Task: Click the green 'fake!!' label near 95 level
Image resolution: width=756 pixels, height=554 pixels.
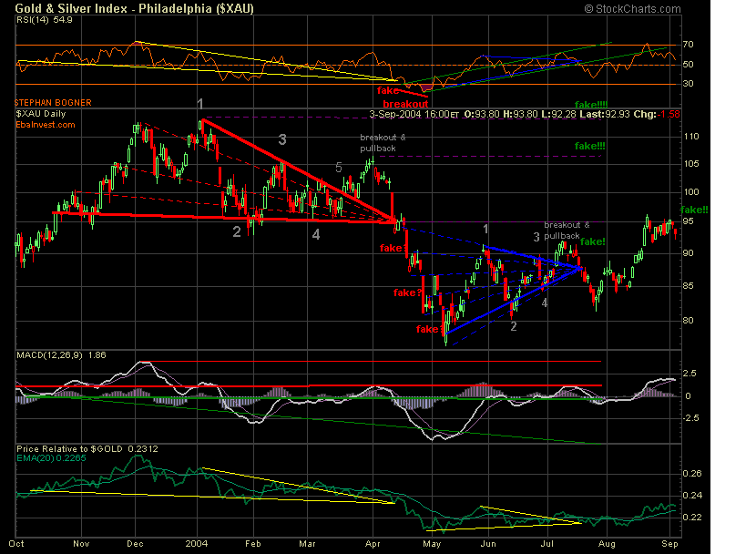Action: pos(694,210)
